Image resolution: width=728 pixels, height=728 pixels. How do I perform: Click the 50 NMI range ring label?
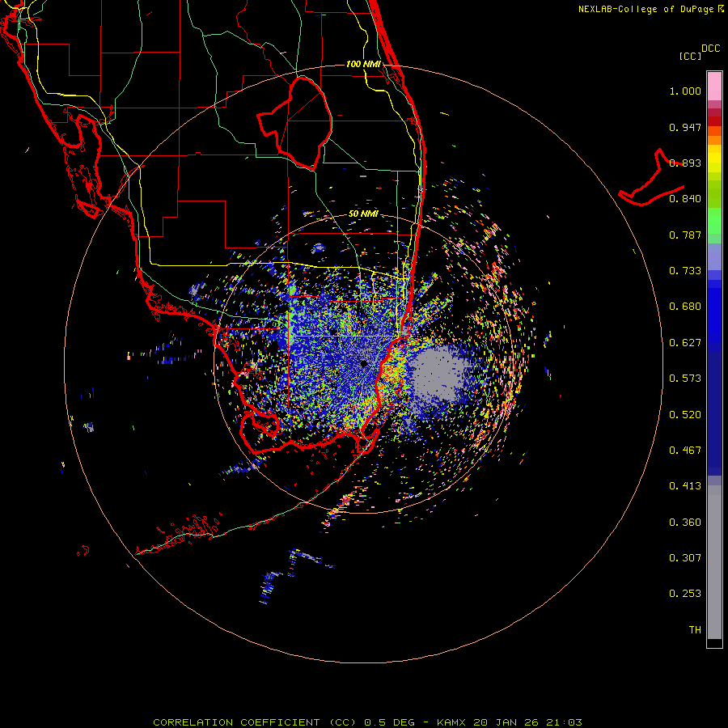[363, 214]
